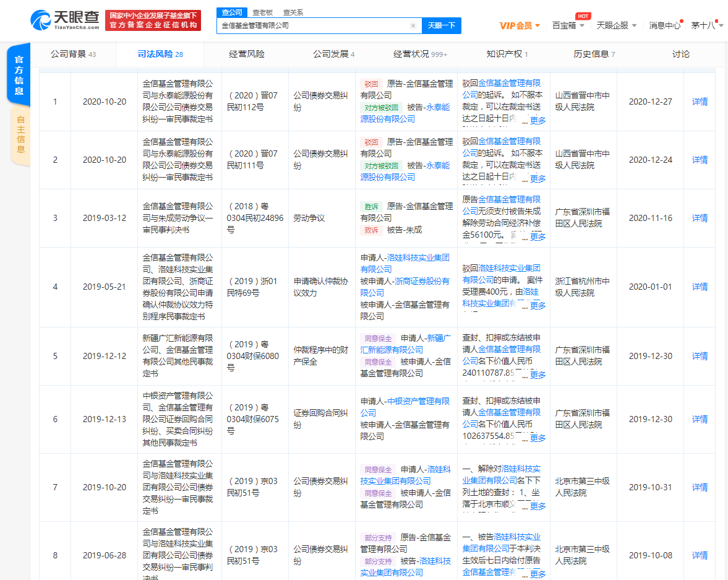Open 详情 for case 粤0304财保6080号
The image size is (728, 580).
tap(700, 356)
